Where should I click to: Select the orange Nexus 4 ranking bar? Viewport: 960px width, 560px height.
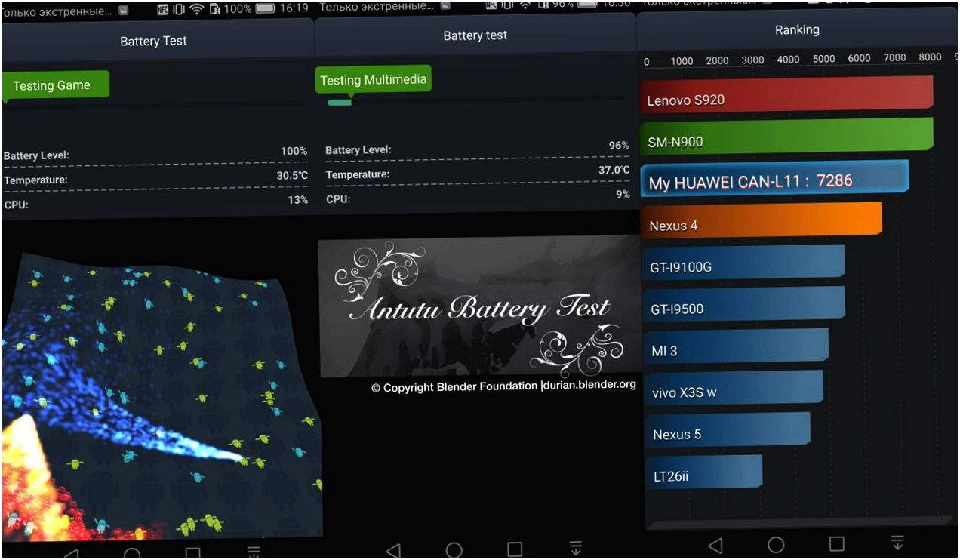click(762, 221)
